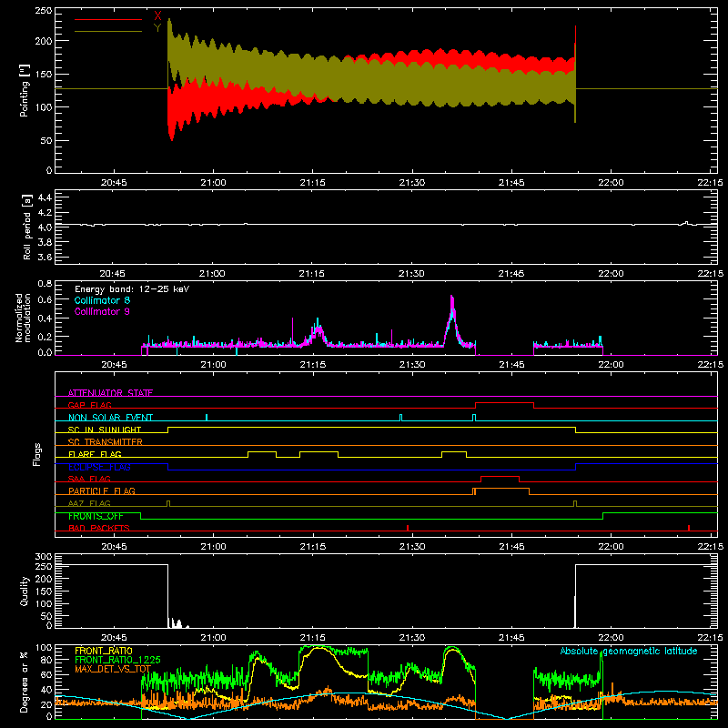Click the olive Y legend line sample
The image size is (728, 728).
tap(107, 32)
